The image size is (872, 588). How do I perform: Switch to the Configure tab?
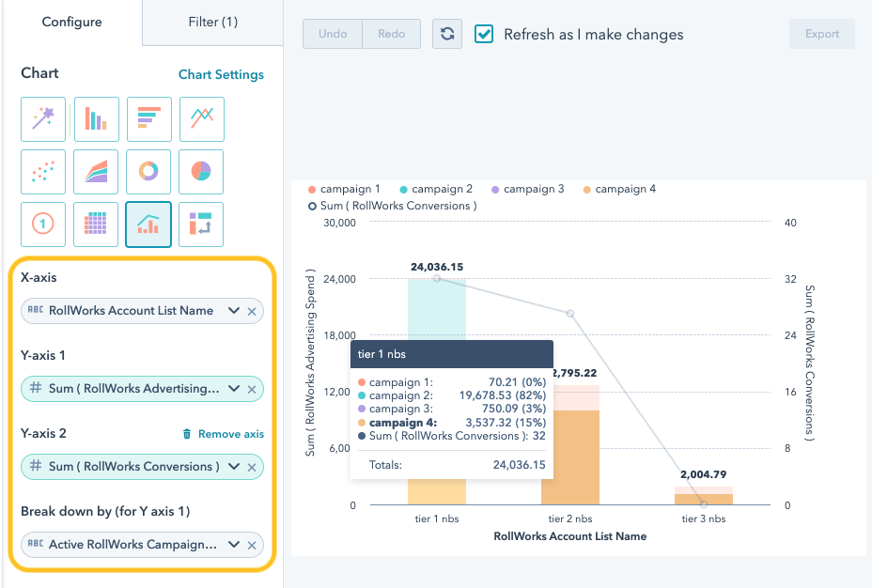click(71, 23)
